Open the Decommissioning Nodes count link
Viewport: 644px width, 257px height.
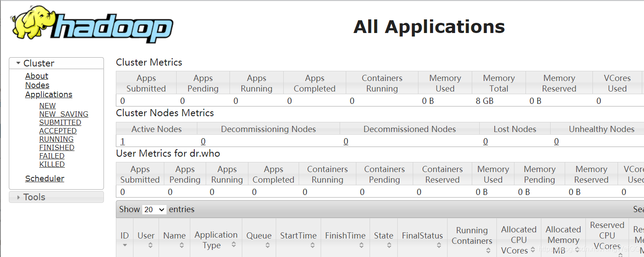(203, 141)
